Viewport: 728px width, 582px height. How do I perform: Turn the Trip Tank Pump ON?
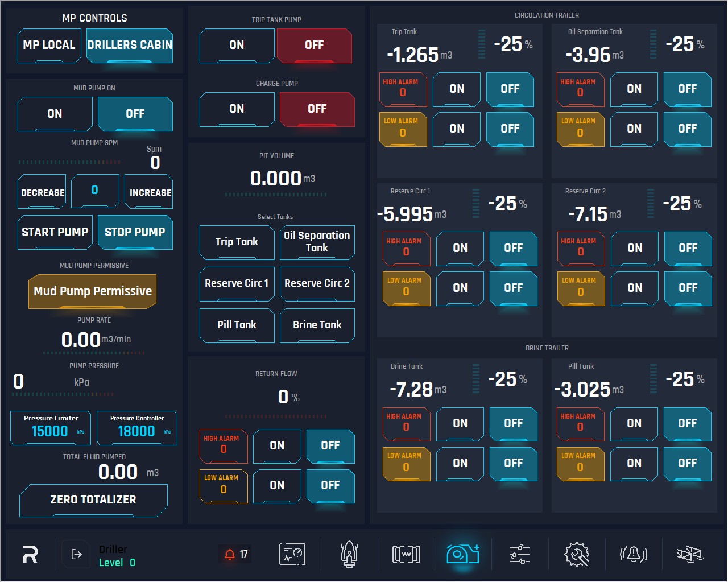[x=237, y=45]
